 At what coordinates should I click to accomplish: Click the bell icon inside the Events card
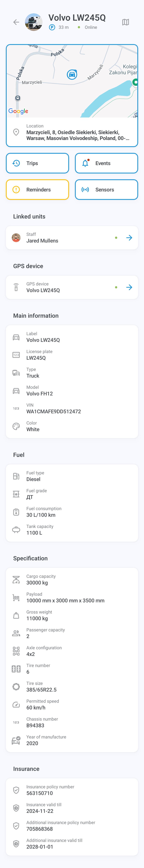(85, 163)
